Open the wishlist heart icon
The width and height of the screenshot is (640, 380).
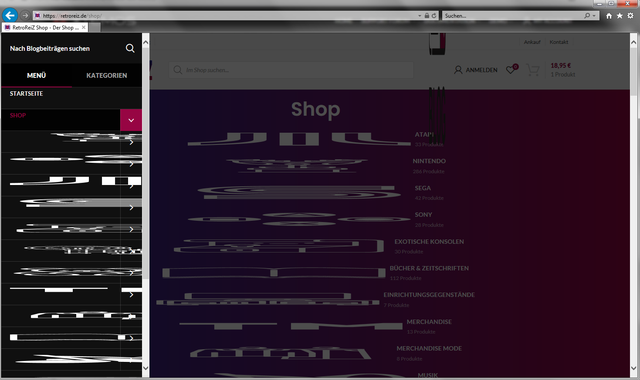tap(512, 69)
